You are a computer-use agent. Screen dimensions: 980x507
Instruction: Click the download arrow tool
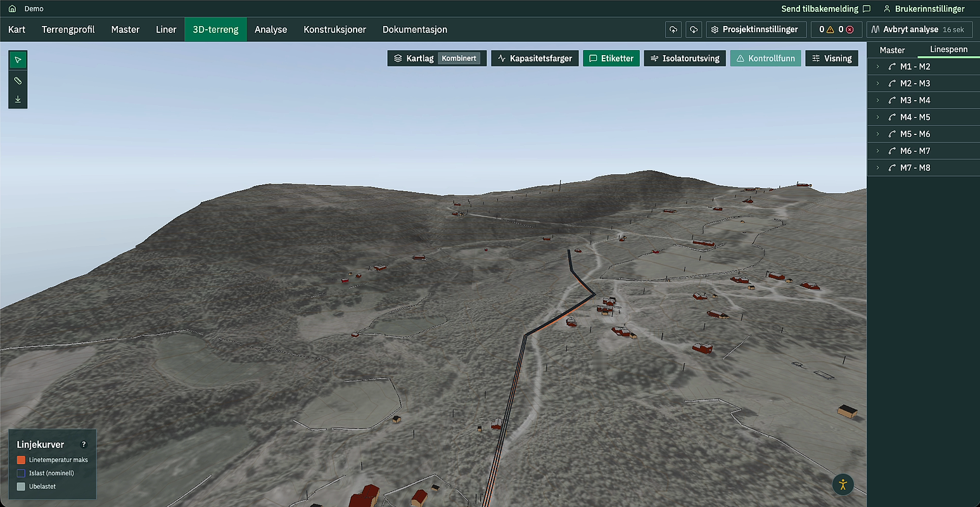point(18,99)
